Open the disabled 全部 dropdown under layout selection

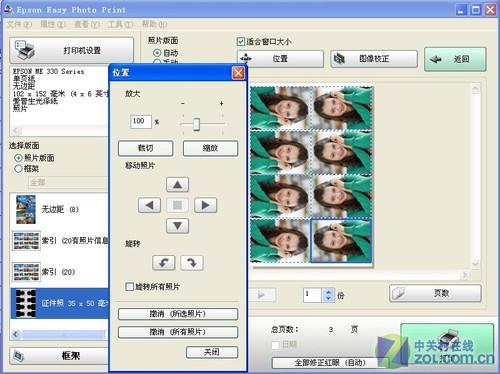68,183
